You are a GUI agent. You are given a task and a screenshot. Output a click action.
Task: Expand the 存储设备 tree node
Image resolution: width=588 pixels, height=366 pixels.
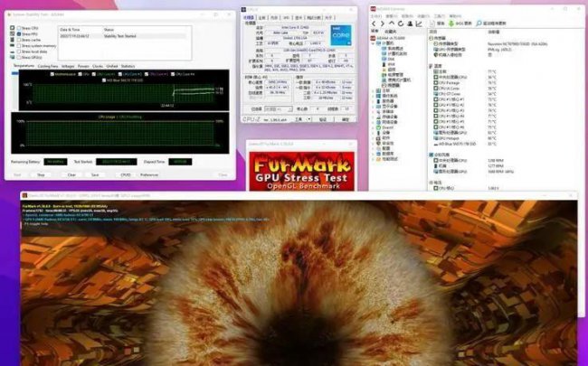pos(374,117)
